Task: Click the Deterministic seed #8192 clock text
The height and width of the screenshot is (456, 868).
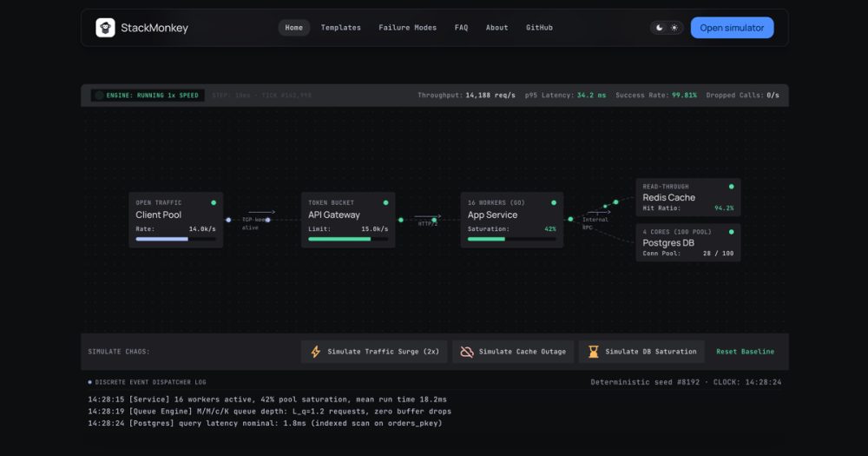Action: (686, 382)
